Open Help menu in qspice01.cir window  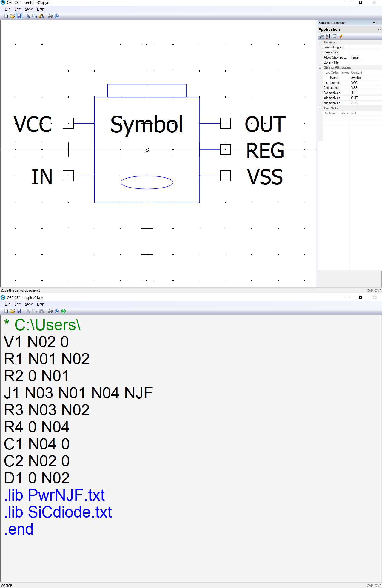(41, 304)
